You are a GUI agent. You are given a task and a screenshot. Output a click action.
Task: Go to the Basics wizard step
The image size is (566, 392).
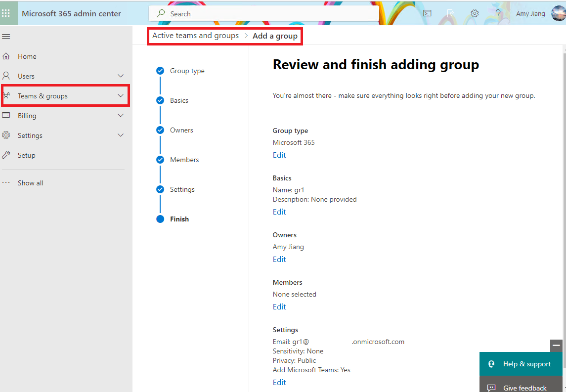(179, 100)
